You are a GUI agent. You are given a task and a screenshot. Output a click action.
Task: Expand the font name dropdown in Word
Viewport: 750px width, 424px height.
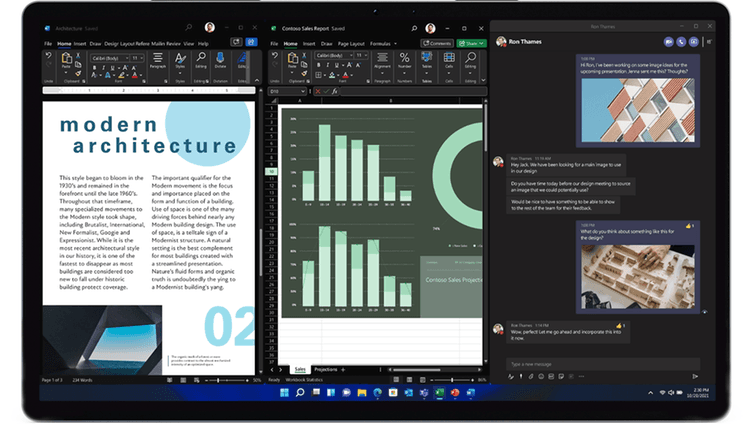click(126, 59)
